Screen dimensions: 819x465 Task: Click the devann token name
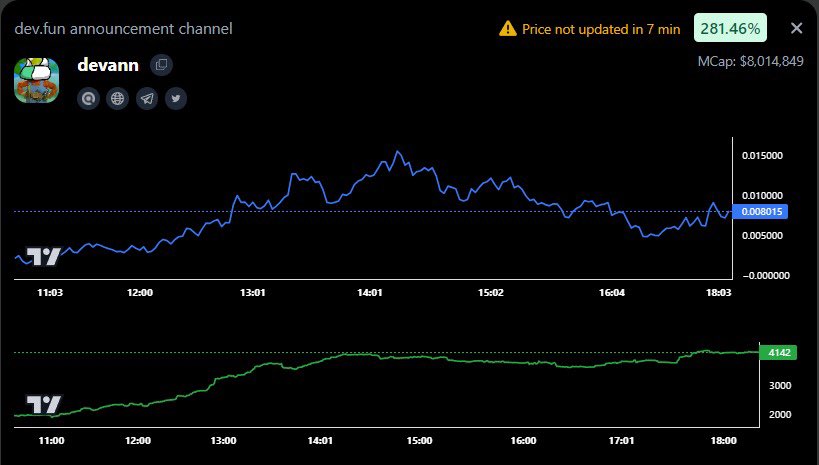[x=108, y=65]
